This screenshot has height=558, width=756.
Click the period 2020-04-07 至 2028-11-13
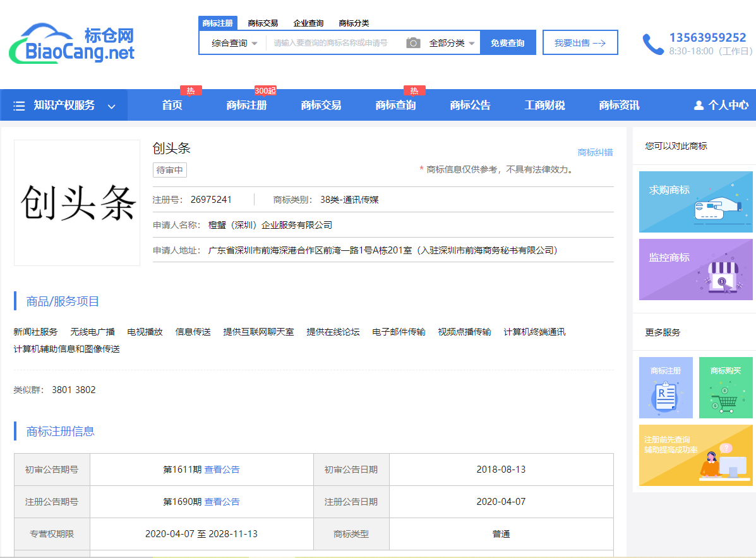tap(201, 534)
